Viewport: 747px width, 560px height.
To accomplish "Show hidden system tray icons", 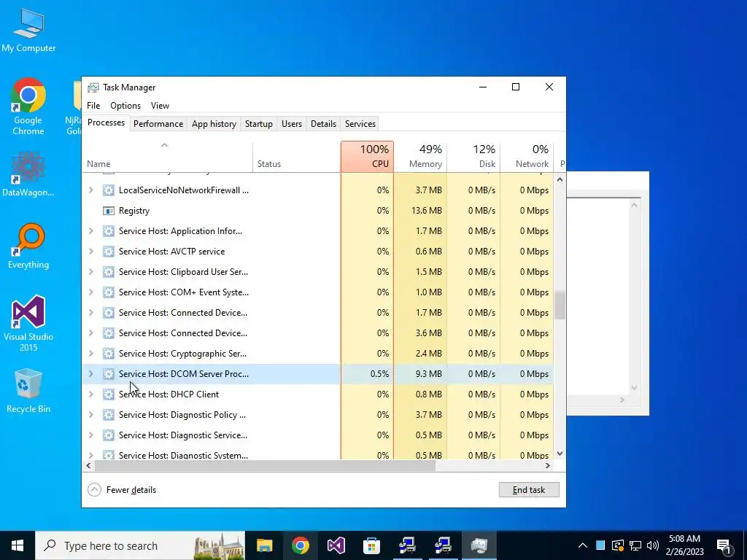I will tap(583, 545).
